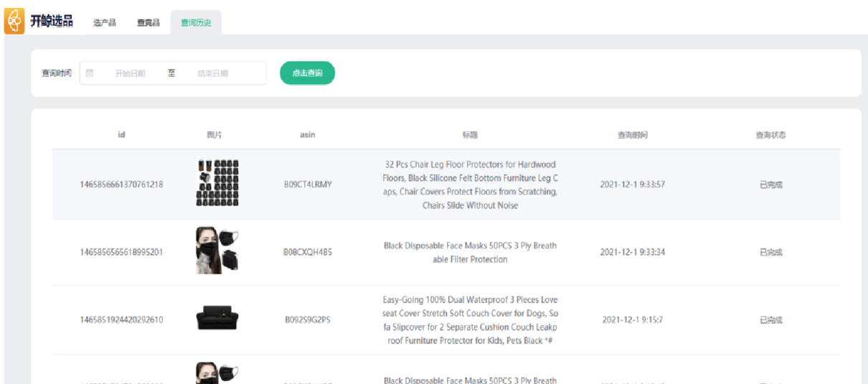Click the 查询时间 column header
This screenshot has width=868, height=384.
[x=632, y=135]
